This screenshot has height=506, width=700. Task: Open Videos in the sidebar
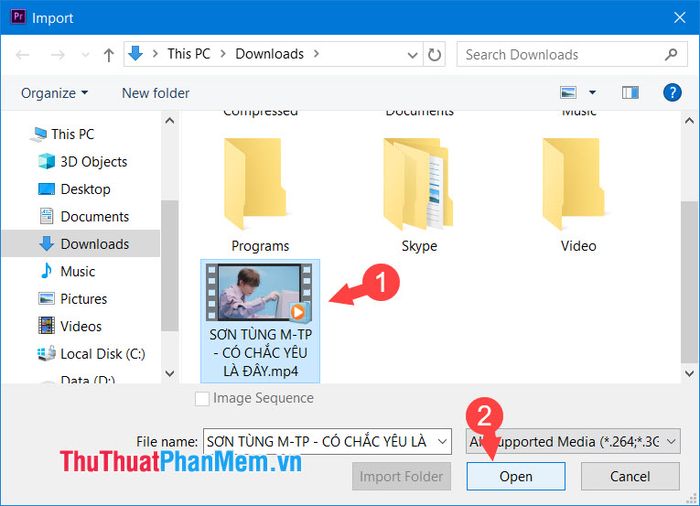point(81,326)
